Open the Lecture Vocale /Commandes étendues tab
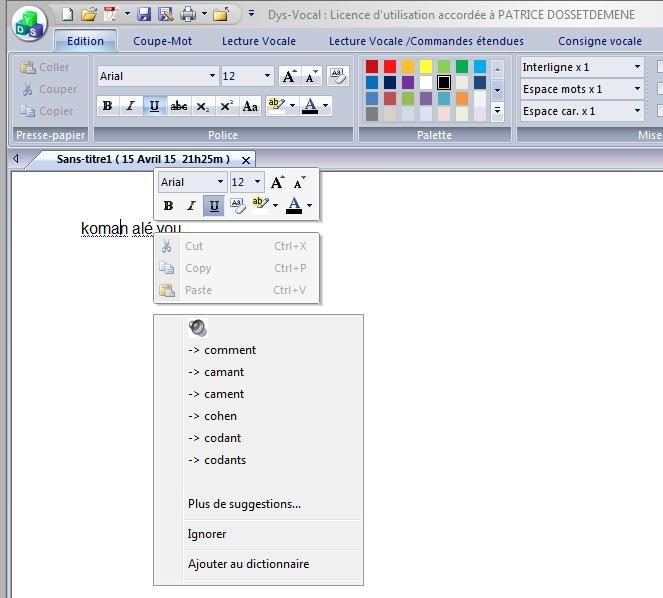The width and height of the screenshot is (663, 598). pos(426,41)
